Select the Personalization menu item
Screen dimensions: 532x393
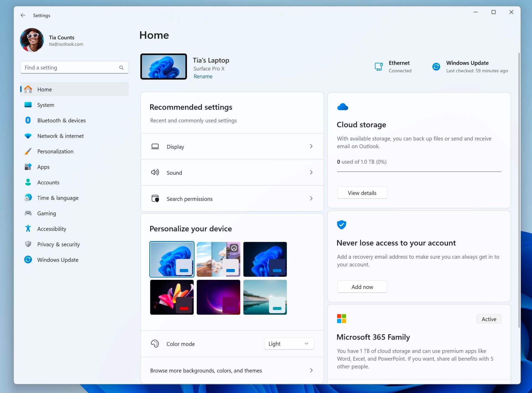click(55, 151)
